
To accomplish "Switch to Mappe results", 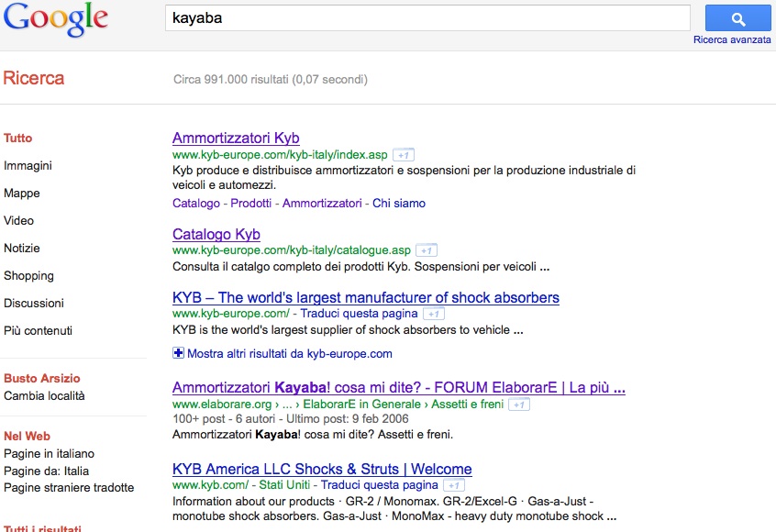I will click(x=22, y=193).
